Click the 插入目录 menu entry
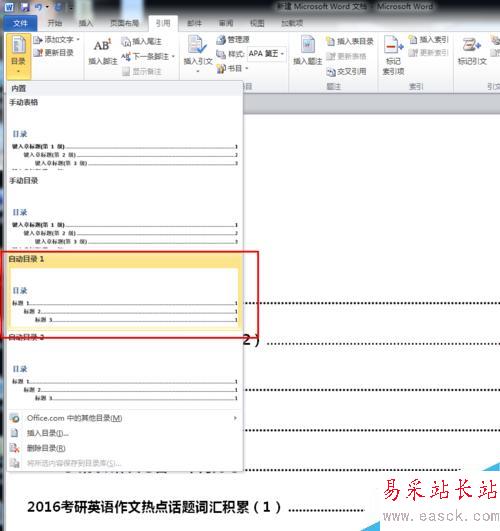Screen dimensions: 500x531 click(x=125, y=433)
